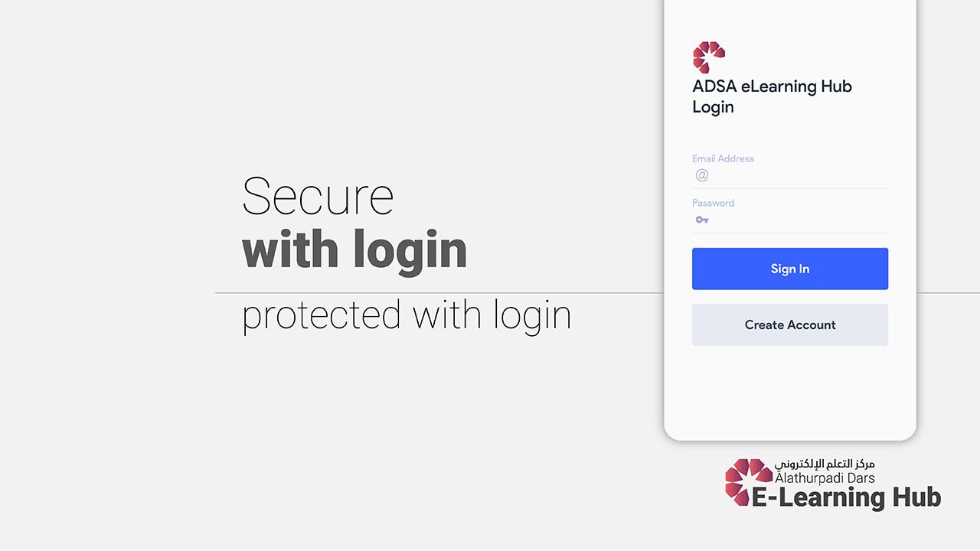Click the Create Account button
This screenshot has height=551, width=980.
pos(790,324)
